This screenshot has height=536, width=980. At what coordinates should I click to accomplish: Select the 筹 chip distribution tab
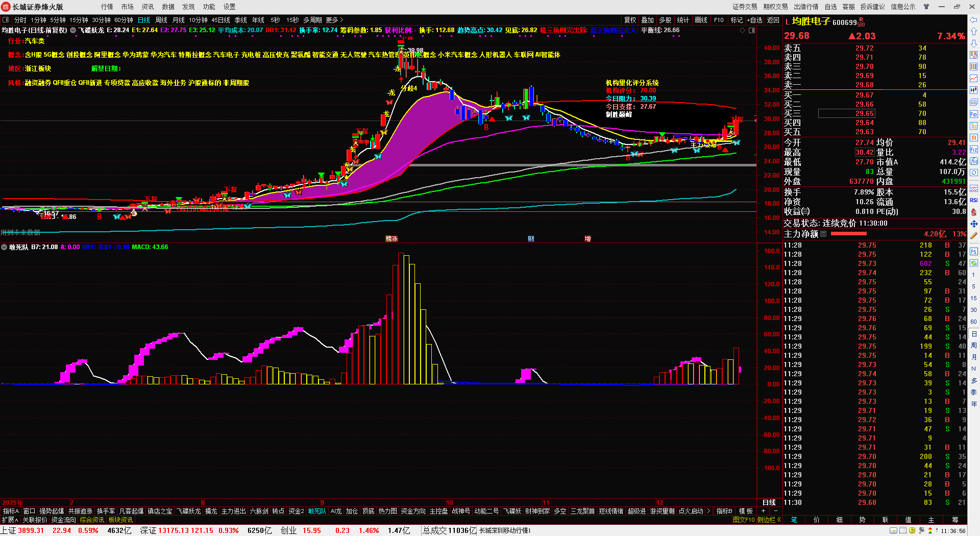(x=955, y=520)
